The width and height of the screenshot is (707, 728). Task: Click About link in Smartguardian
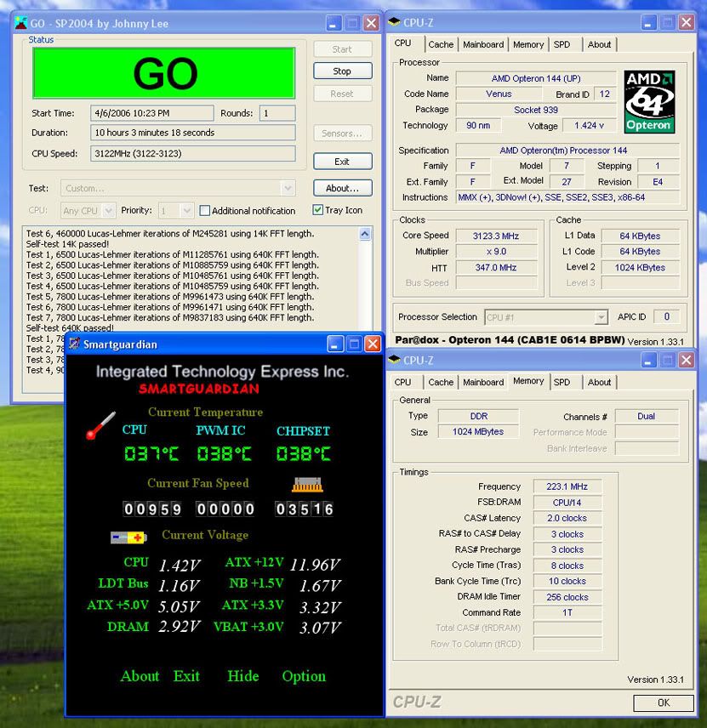tap(140, 676)
